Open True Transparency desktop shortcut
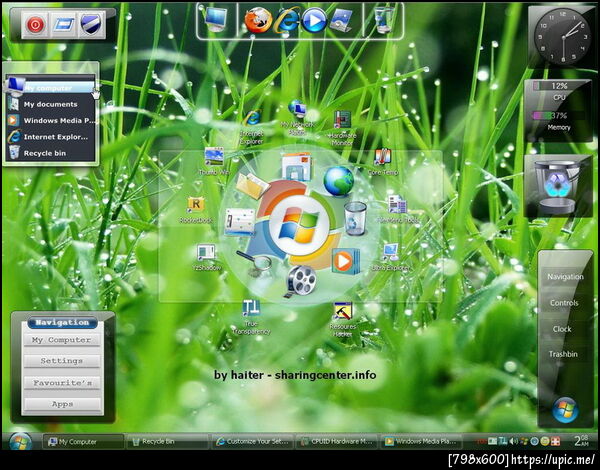Image resolution: width=600 pixels, height=470 pixels. 251,317
